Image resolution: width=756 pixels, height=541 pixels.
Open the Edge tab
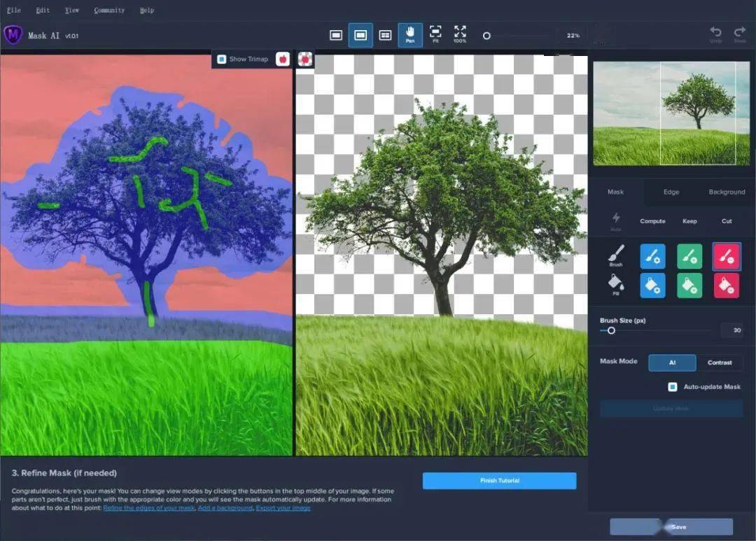(671, 192)
